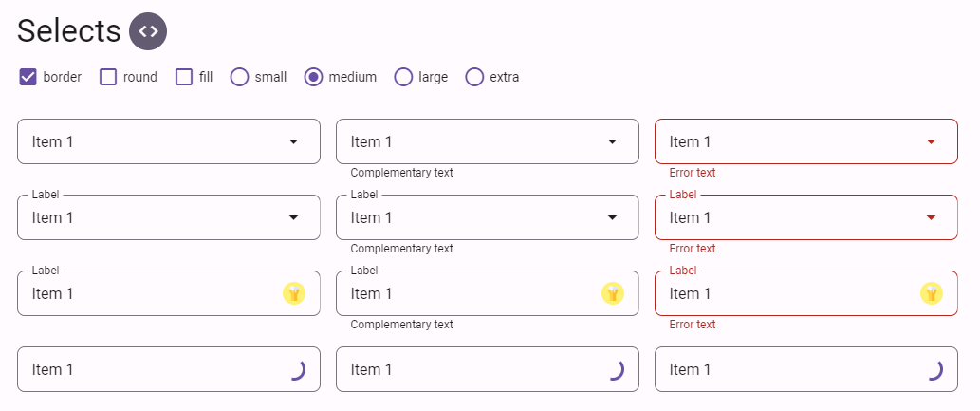980x411 pixels.
Task: Click the code view icon beside Selects
Action: click(x=148, y=31)
